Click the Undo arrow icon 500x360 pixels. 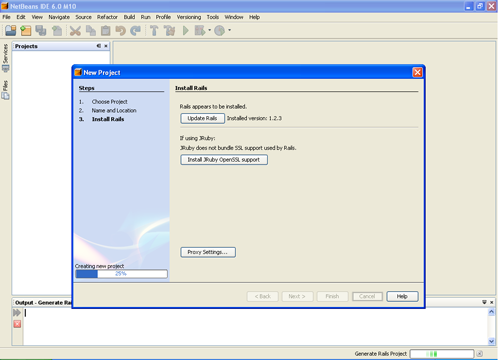120,31
